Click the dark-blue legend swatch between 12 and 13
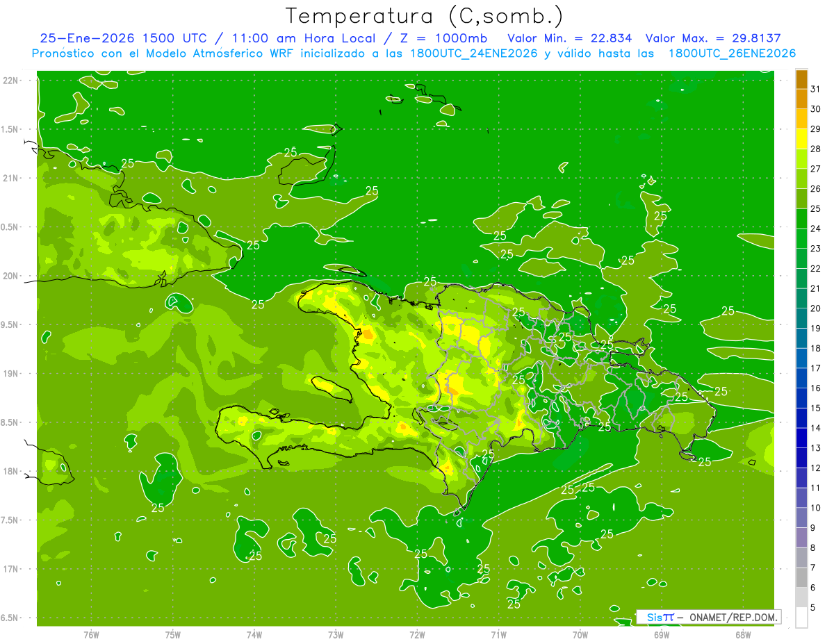This screenshot has height=644, width=834. 801,457
